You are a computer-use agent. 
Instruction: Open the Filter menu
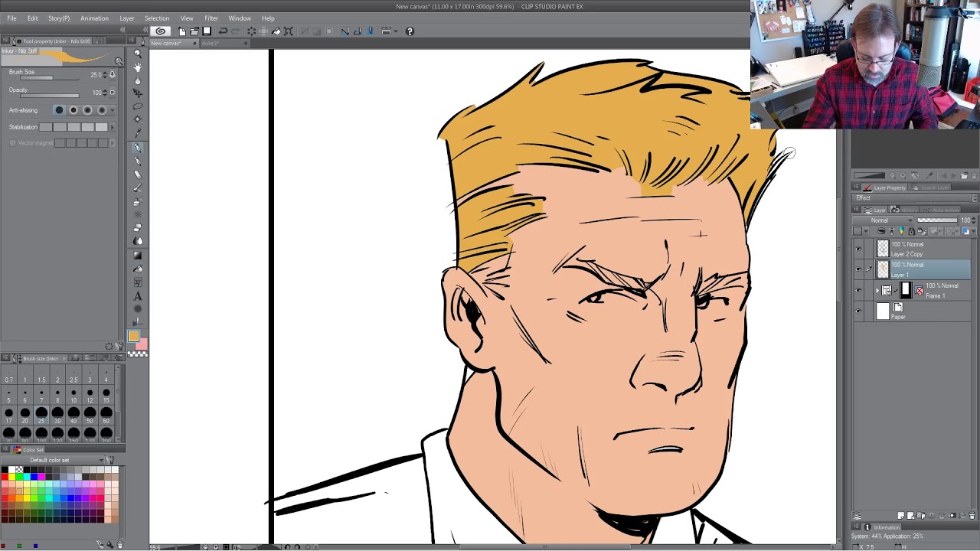click(211, 18)
